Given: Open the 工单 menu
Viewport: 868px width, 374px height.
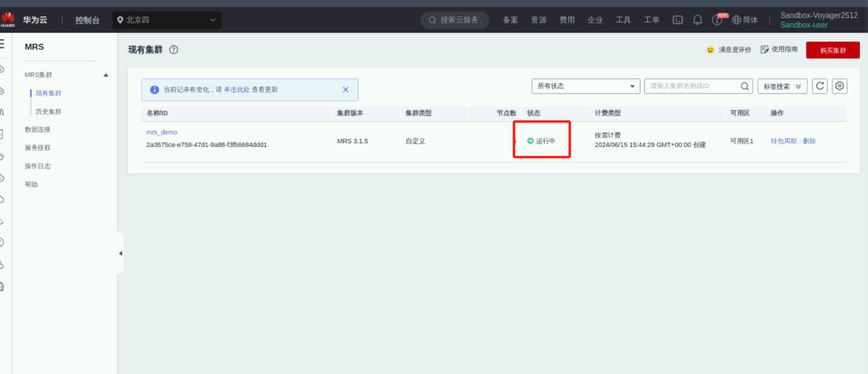Looking at the screenshot, I should click(651, 20).
